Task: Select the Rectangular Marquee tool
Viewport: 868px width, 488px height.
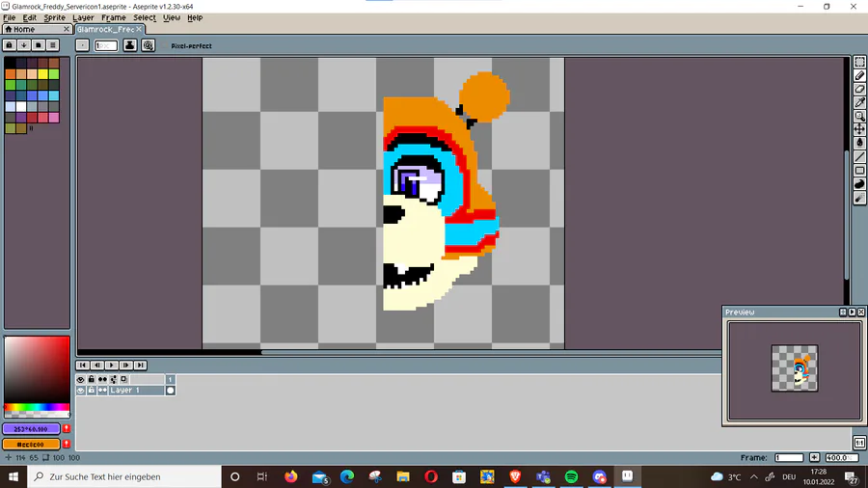Action: tap(859, 62)
